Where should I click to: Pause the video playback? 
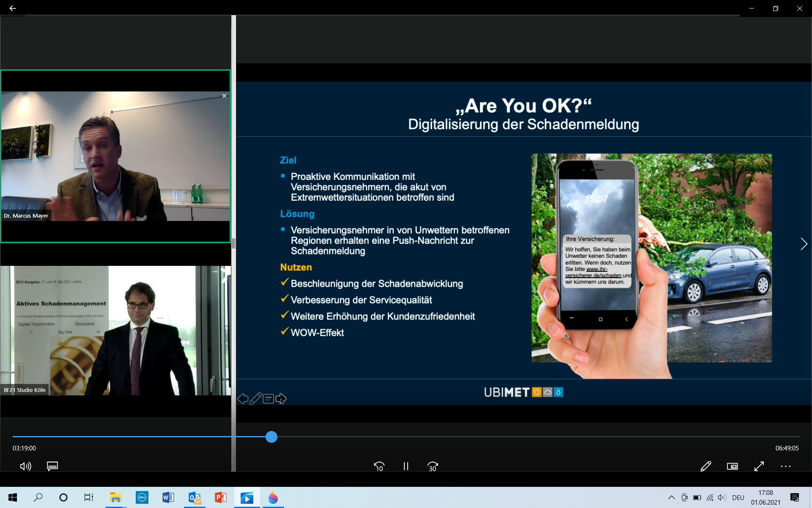coord(406,466)
